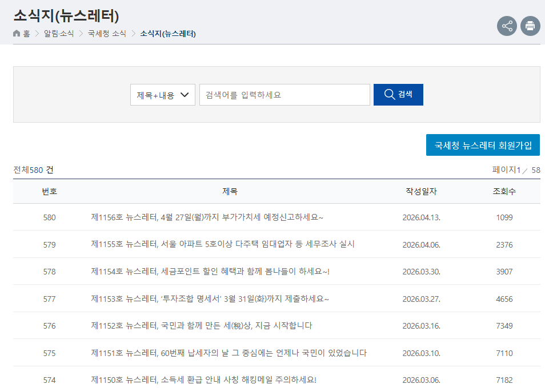This screenshot has width=545, height=392.
Task: Open newsletter 제1155호 다주택 임대업자 세무조사
Action: (x=223, y=244)
